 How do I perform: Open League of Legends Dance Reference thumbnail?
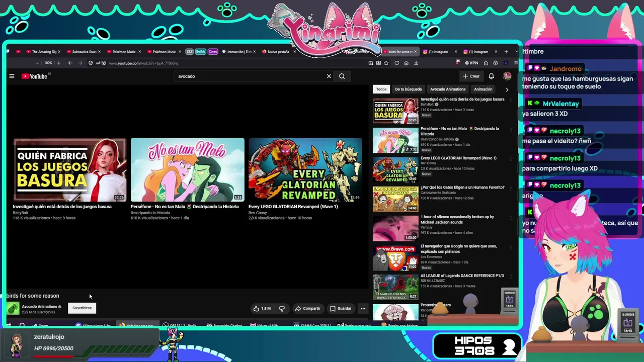tap(395, 288)
